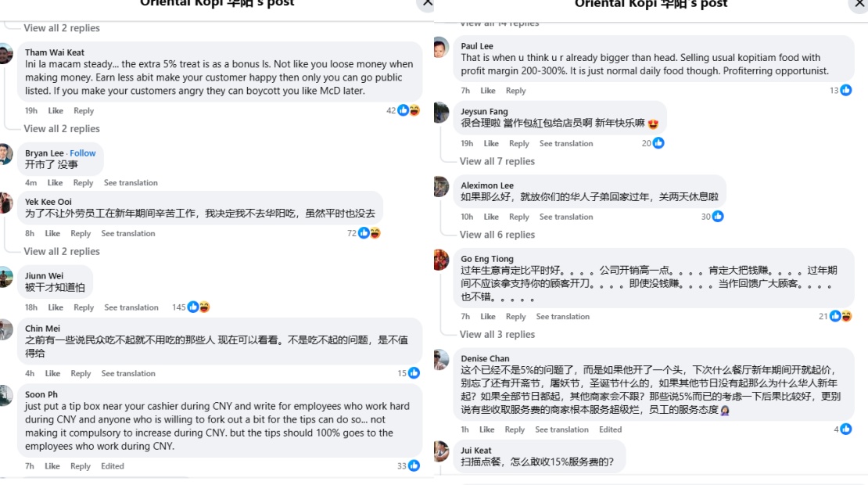Like Bryan Lee's comment
This screenshot has height=485, width=868.
pos(55,183)
